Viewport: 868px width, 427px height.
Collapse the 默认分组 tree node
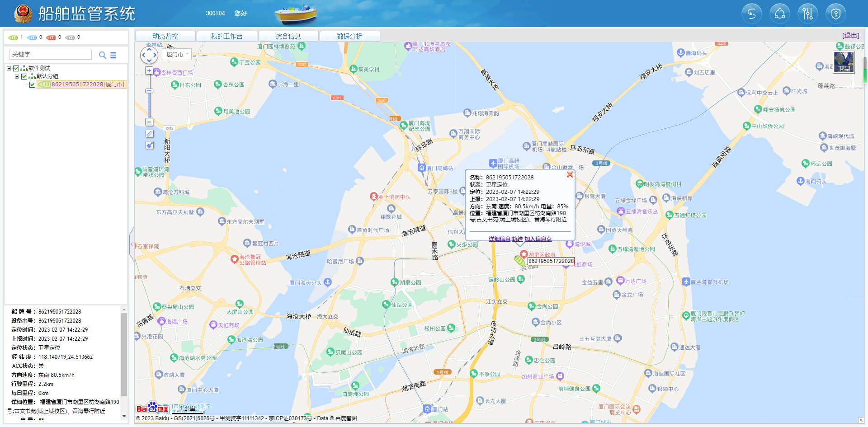point(17,76)
